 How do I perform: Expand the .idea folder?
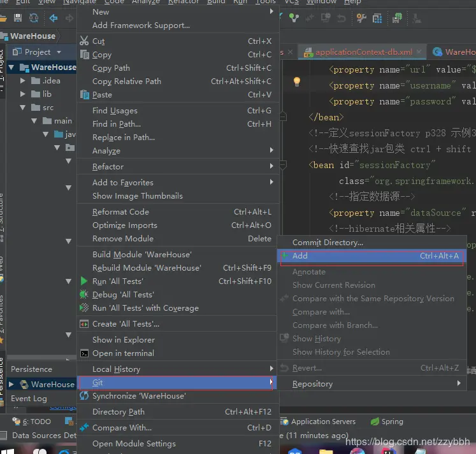pos(22,81)
